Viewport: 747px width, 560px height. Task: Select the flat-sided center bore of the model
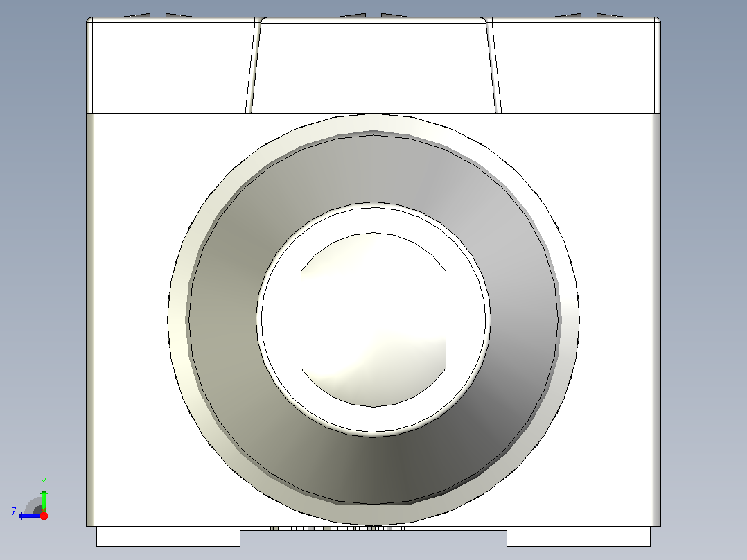[373, 320]
